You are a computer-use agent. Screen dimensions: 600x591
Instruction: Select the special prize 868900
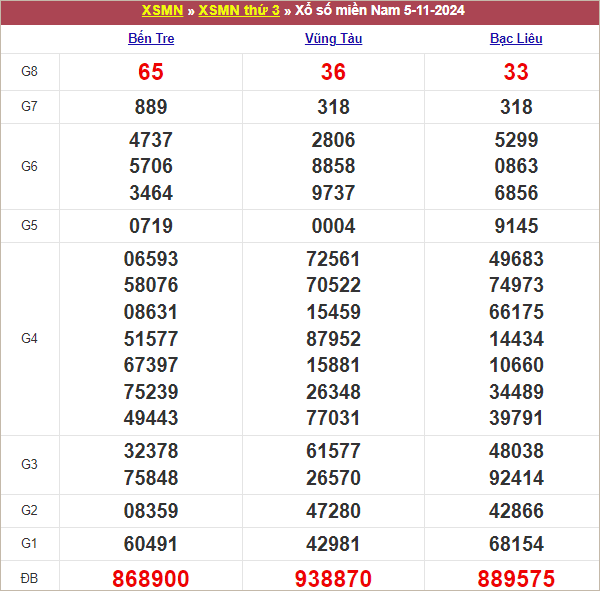tap(151, 578)
